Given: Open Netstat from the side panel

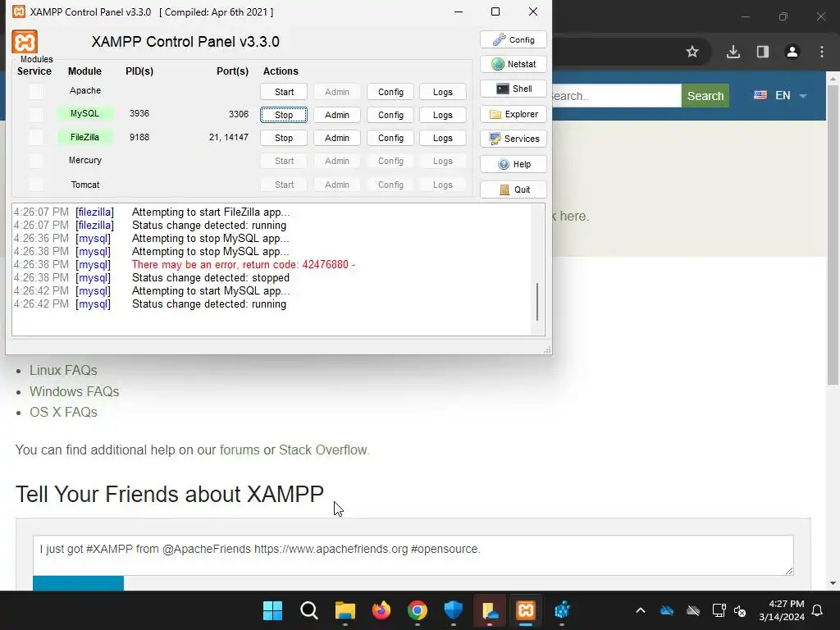Looking at the screenshot, I should click(514, 64).
